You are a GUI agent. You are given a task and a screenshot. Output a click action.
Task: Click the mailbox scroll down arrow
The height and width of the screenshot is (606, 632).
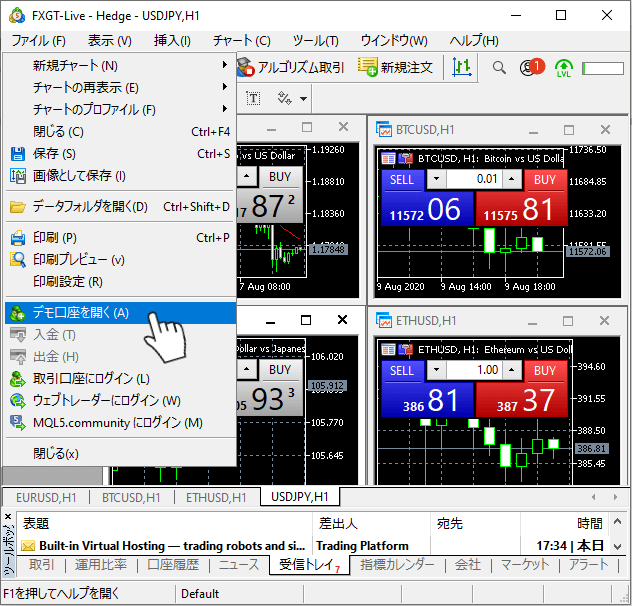tap(617, 547)
